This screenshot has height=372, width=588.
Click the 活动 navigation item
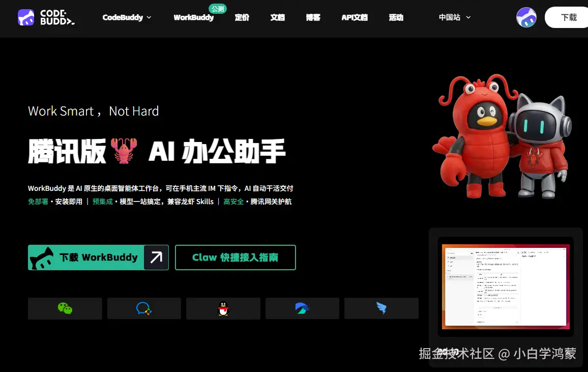click(396, 17)
